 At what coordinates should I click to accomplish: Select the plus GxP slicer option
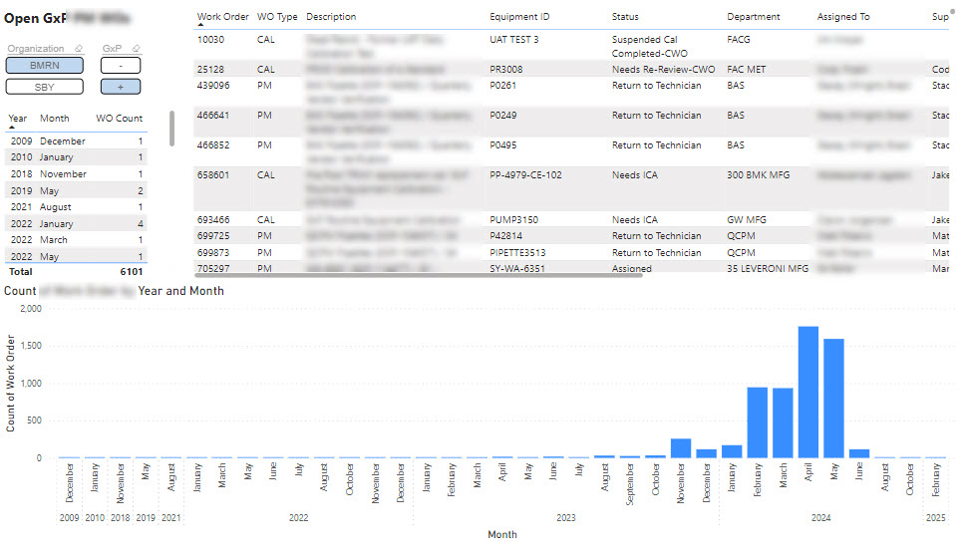click(120, 87)
